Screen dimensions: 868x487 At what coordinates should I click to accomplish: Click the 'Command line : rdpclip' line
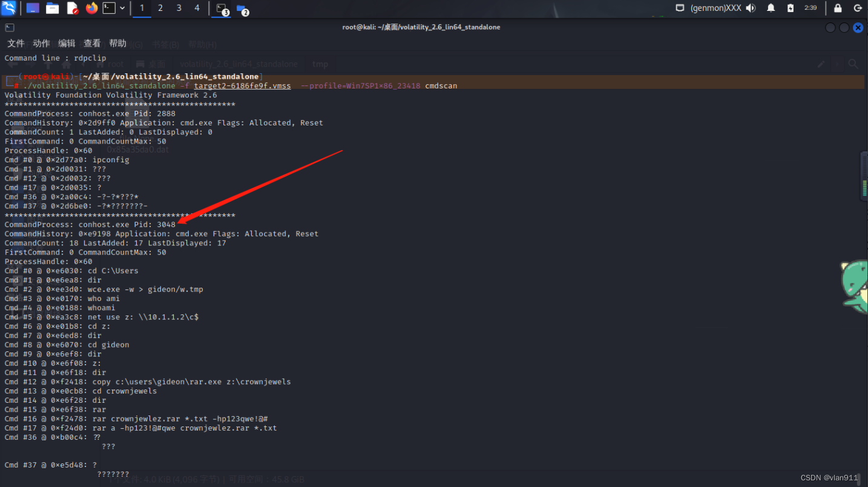coord(55,58)
